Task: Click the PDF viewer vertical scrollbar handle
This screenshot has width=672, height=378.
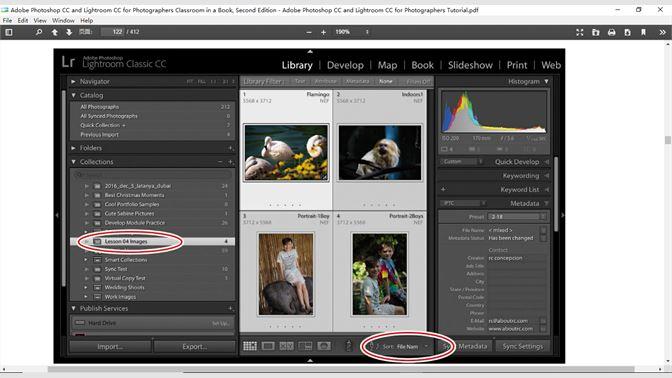Action: click(667, 140)
